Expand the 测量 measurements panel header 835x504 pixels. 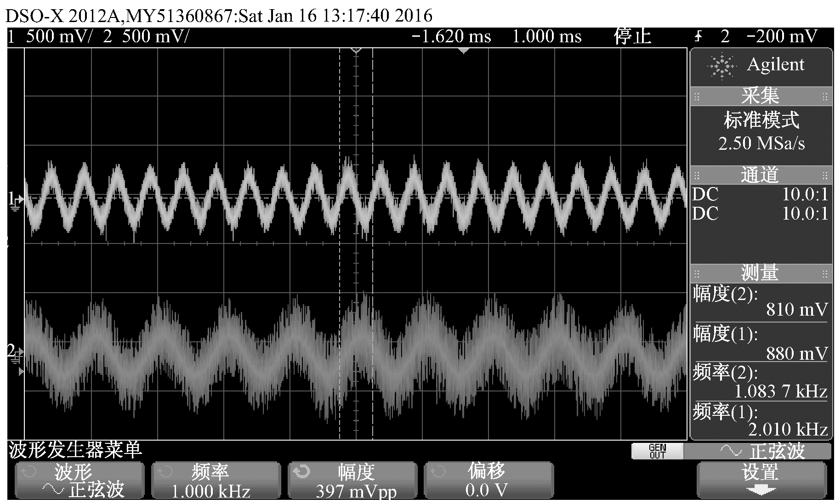coord(761,273)
